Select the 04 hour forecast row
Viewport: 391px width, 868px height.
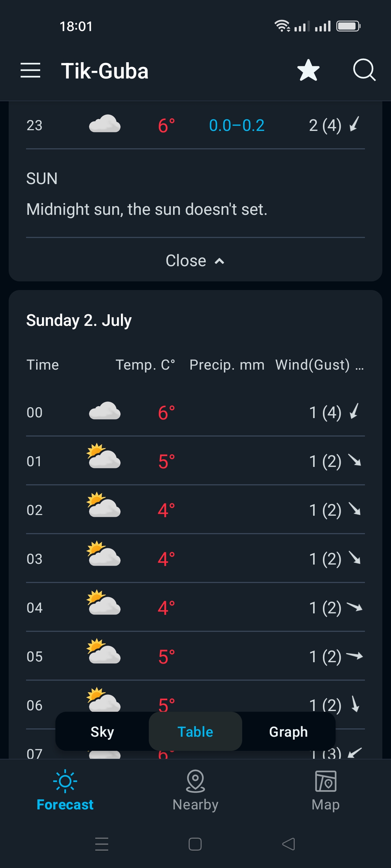(195, 608)
